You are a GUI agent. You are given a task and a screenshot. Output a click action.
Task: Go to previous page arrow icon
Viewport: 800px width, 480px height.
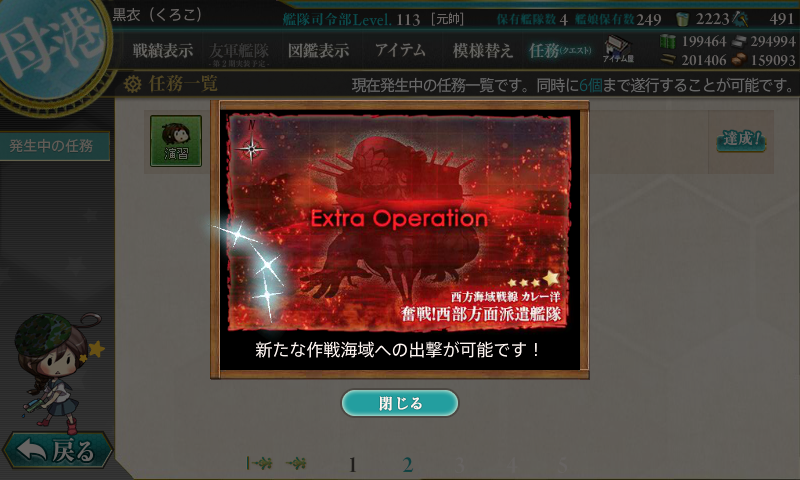tap(296, 463)
